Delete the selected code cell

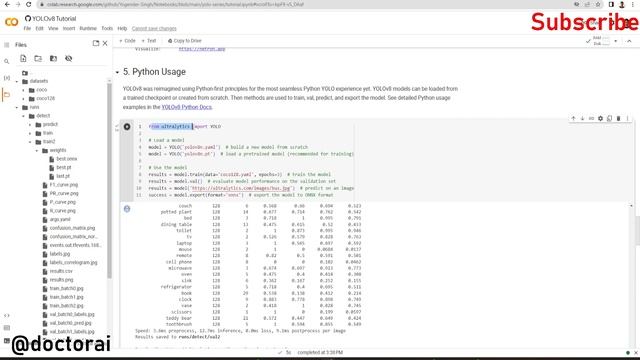pos(618,118)
